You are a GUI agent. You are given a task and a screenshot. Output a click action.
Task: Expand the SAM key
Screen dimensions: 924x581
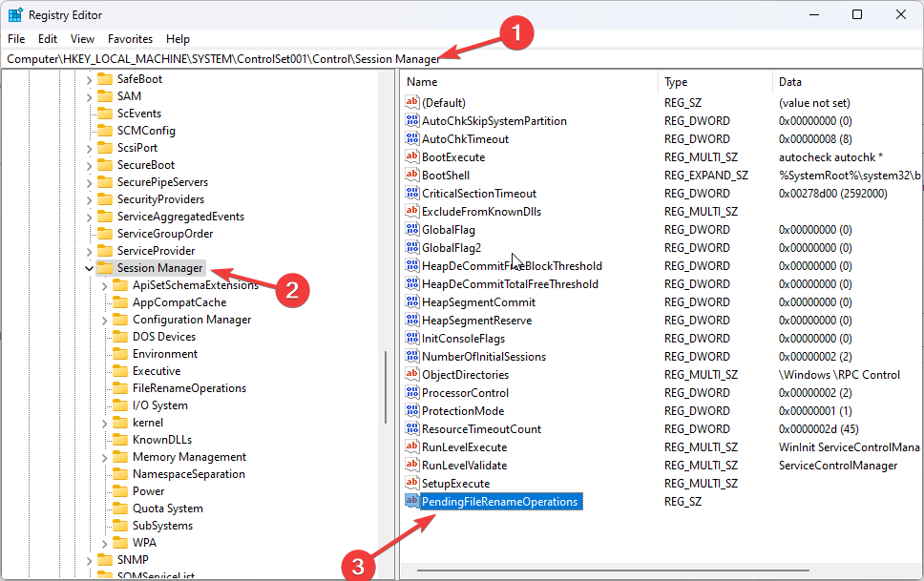tap(89, 96)
